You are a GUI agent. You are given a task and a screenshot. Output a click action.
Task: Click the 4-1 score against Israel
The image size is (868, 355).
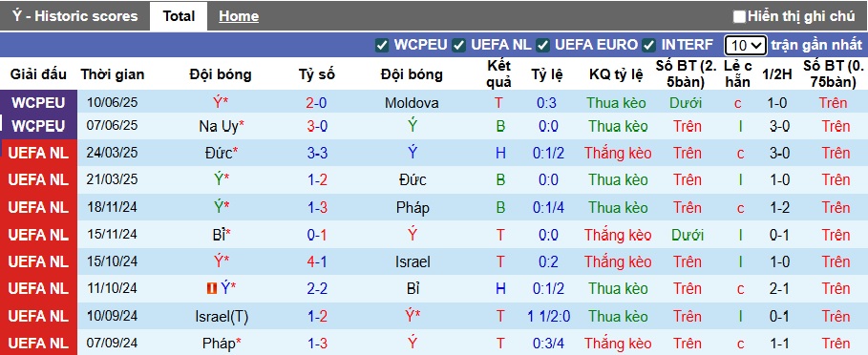pos(317,261)
